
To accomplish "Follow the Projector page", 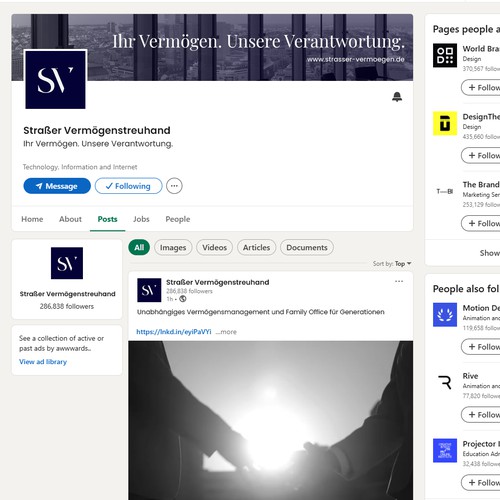I will click(481, 483).
